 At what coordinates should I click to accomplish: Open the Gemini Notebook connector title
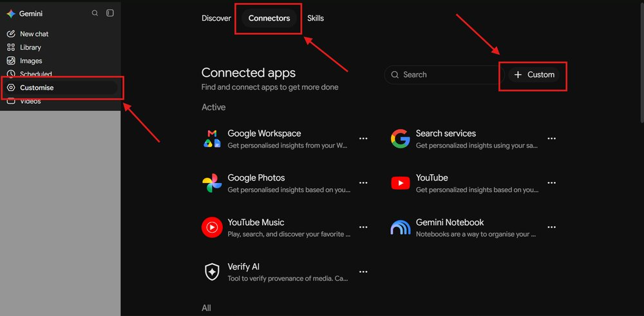point(450,222)
